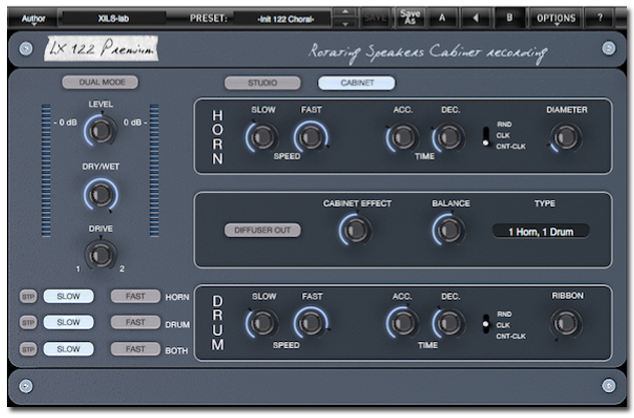This screenshot has width=634, height=418.
Task: Click the Drum rotation direction switch
Action: (x=486, y=324)
